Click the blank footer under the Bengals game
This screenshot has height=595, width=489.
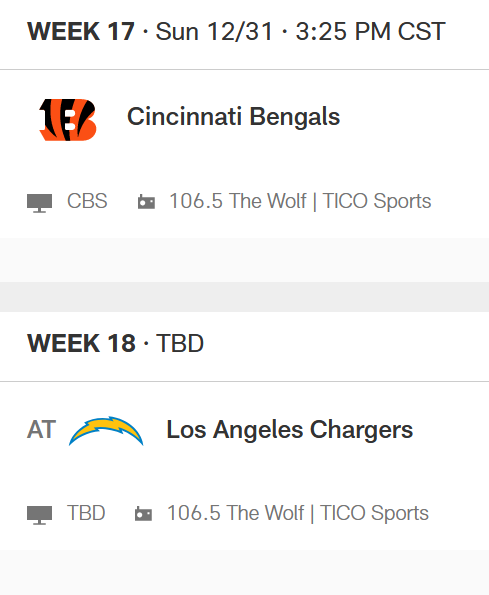pyautogui.click(x=244, y=260)
